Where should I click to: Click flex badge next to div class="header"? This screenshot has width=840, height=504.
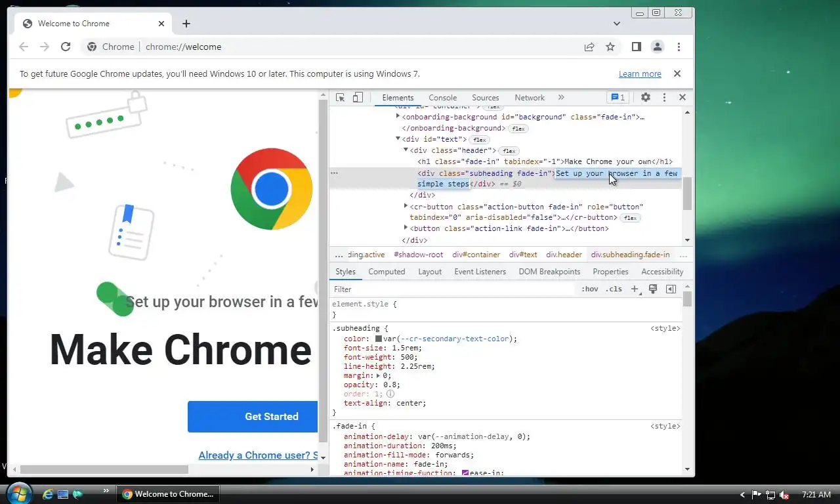point(509,151)
